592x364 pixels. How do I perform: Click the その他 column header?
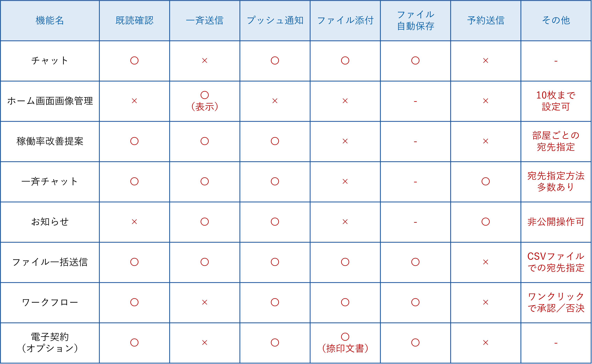coord(556,20)
